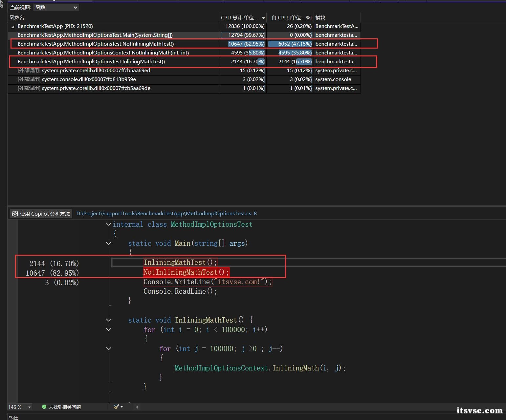Click the InliningMathTest(); call in Main

point(180,262)
